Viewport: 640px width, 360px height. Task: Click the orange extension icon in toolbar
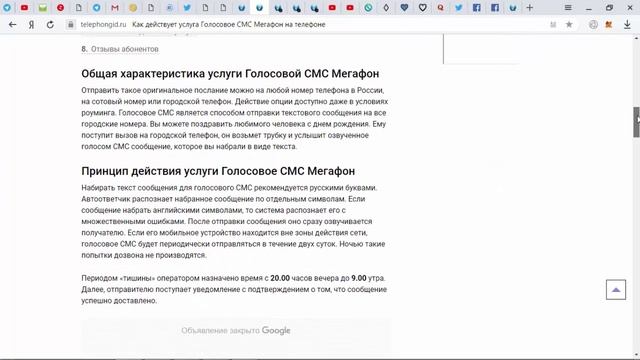(609, 24)
